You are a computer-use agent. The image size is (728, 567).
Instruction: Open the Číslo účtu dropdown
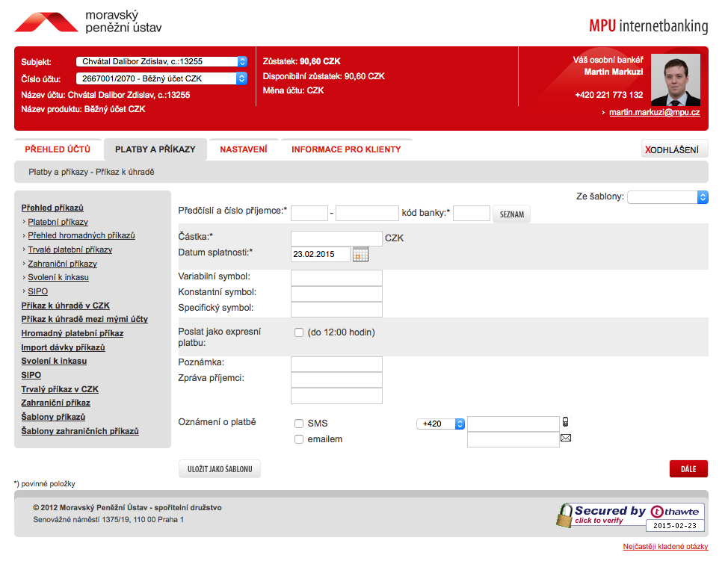(x=161, y=78)
